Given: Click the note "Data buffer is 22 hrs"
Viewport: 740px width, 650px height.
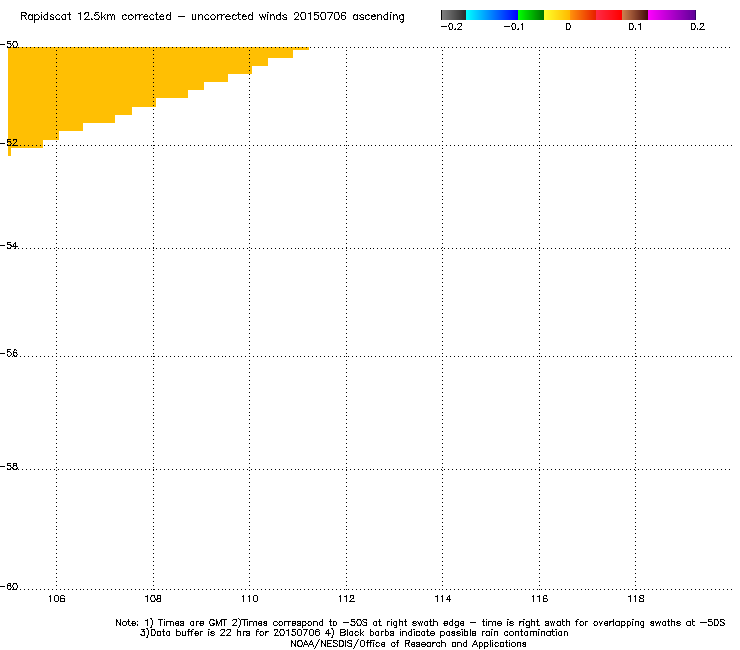Looking at the screenshot, I should point(202,633).
